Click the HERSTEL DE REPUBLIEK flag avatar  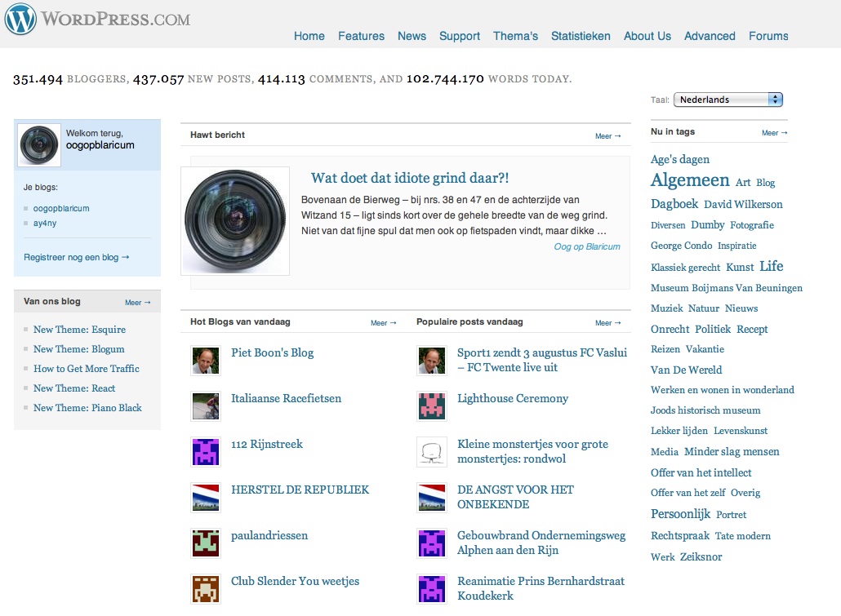pos(206,498)
